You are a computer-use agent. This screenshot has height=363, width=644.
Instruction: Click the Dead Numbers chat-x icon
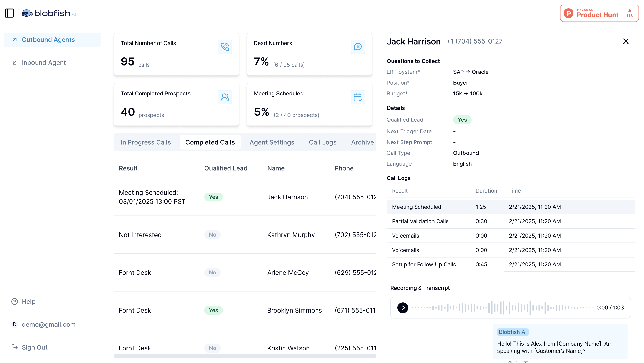click(358, 47)
